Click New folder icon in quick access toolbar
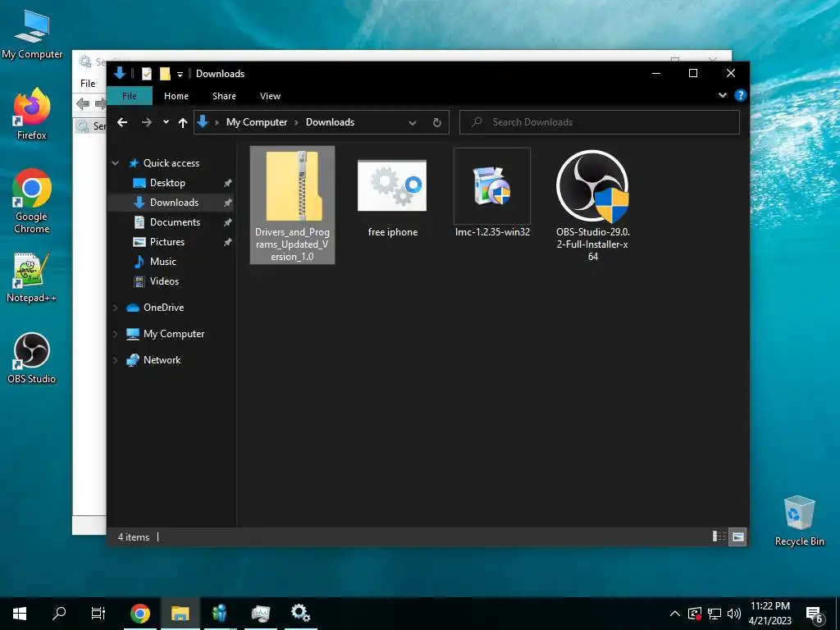840x630 pixels. click(x=165, y=73)
